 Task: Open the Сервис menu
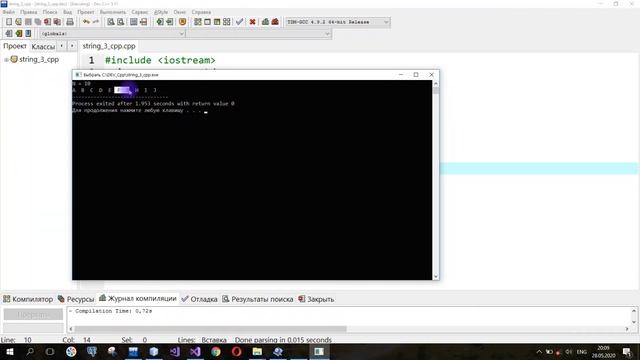click(x=140, y=12)
